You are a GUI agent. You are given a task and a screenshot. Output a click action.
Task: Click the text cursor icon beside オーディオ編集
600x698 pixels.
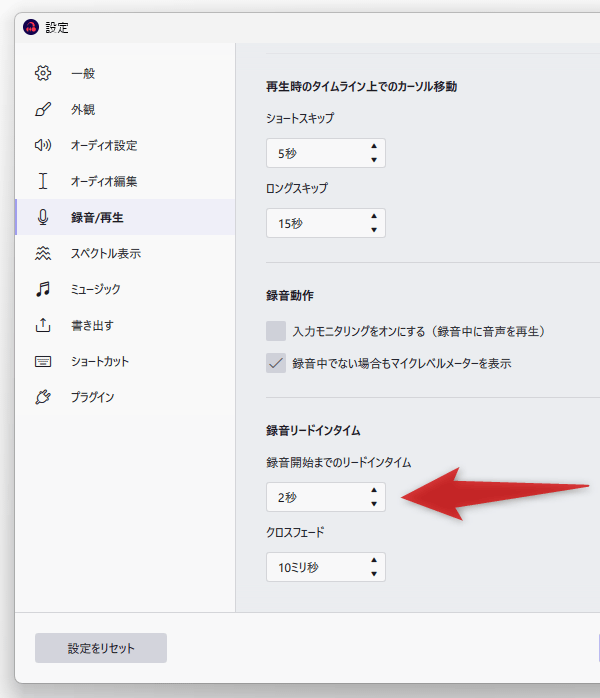pos(43,181)
